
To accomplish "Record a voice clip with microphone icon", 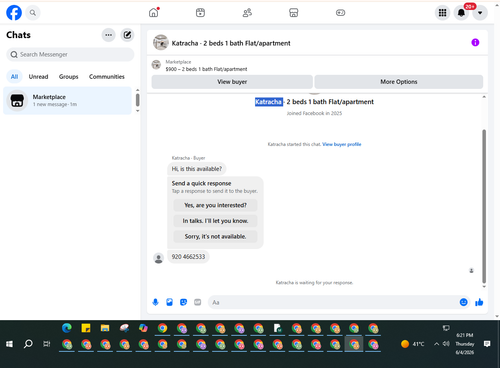I will [x=155, y=302].
